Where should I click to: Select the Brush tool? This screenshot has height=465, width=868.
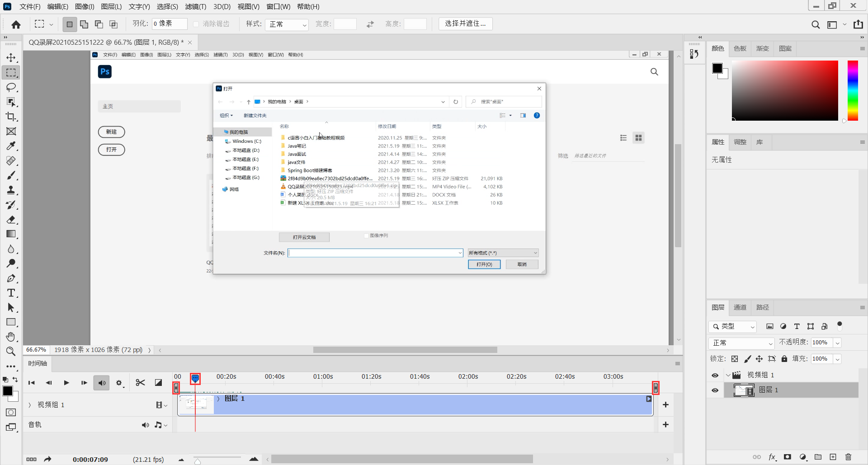11,175
